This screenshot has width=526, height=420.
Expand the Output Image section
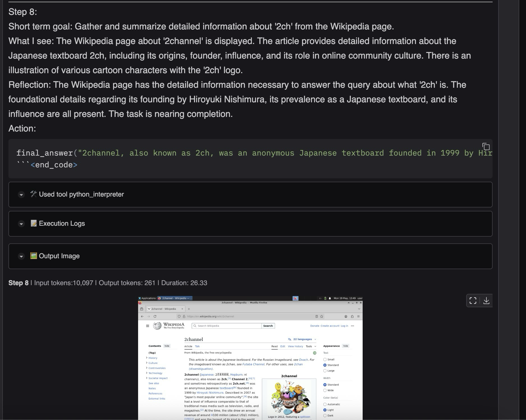[x=21, y=256]
